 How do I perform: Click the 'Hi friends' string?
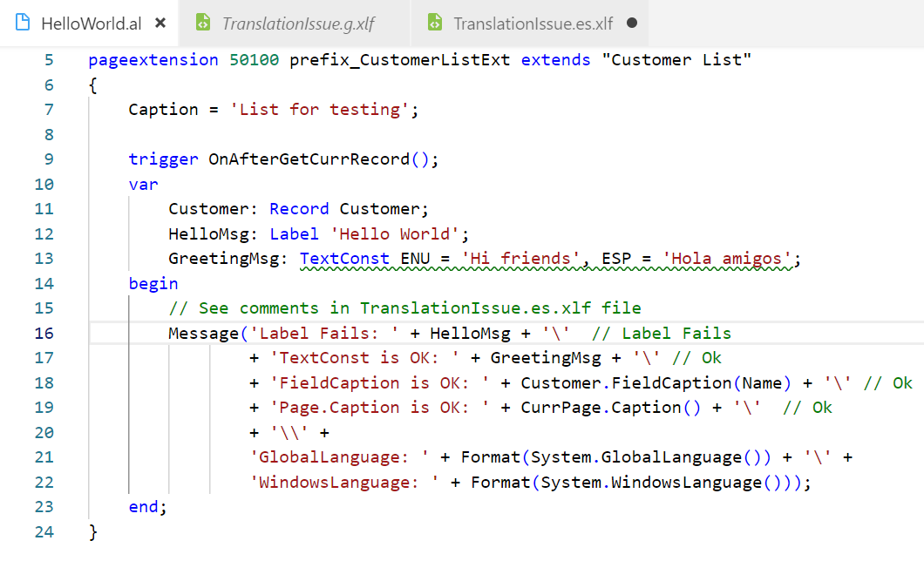coord(520,259)
